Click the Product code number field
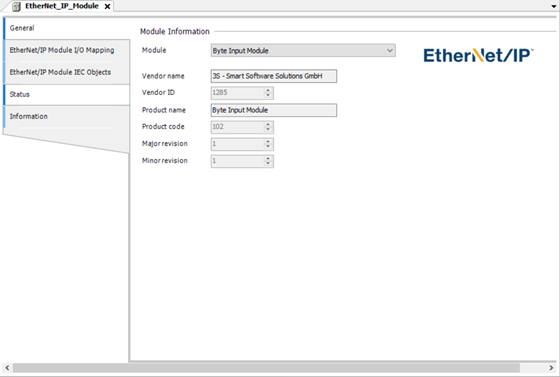 coord(238,127)
